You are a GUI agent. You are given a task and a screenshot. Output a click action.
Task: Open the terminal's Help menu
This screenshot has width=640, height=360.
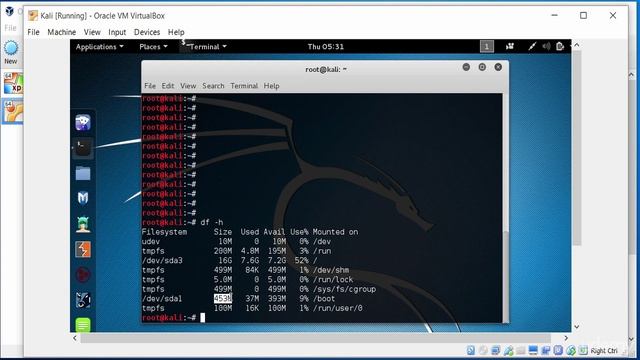[x=271, y=86]
